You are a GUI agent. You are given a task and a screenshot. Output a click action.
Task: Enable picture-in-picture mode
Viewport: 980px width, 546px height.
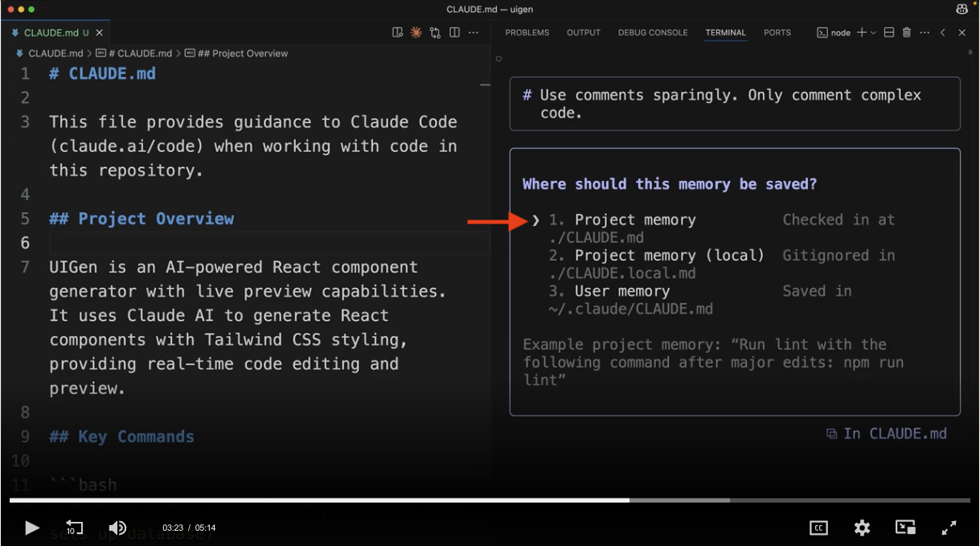pos(905,528)
